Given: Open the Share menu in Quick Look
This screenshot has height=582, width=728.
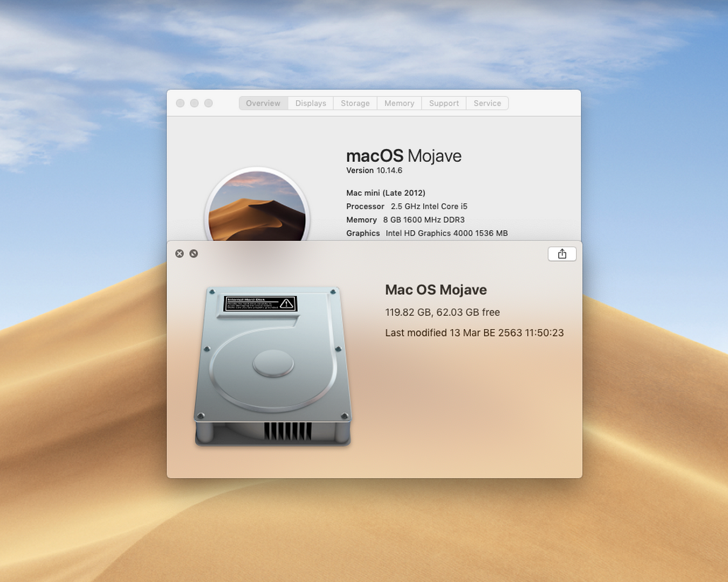Looking at the screenshot, I should 562,254.
